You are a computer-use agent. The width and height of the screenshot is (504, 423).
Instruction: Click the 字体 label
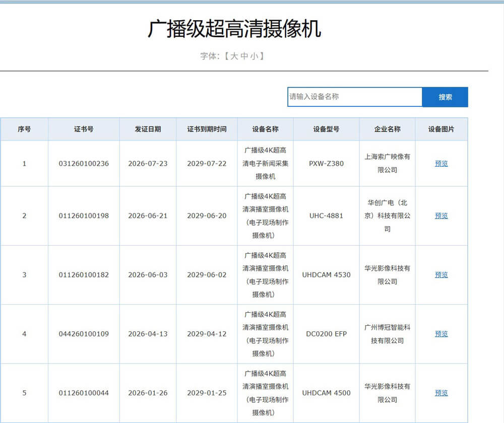click(209, 56)
